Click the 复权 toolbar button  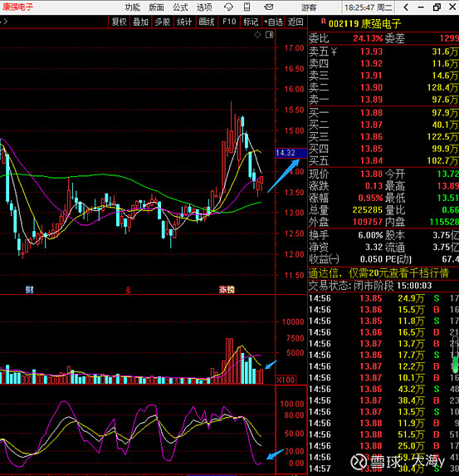pyautogui.click(x=120, y=22)
